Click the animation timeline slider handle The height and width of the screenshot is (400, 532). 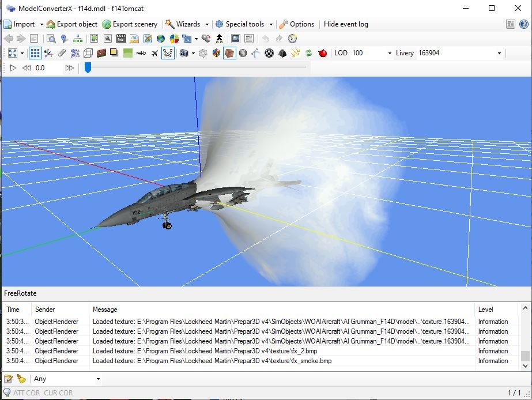(x=88, y=67)
